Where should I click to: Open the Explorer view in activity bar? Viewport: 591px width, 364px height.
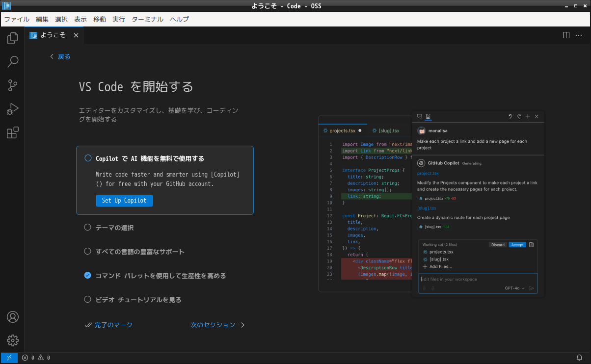click(x=13, y=38)
